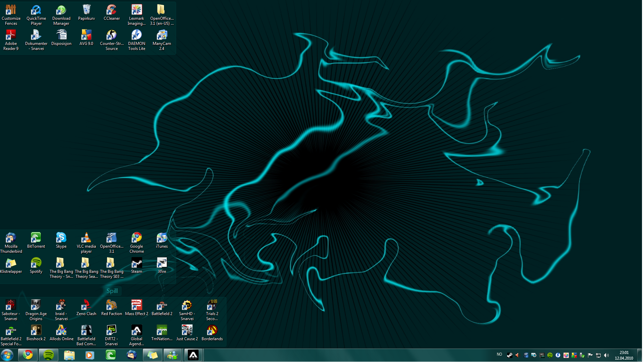Launch ManyCam 2.4 from the desktop
This screenshot has width=644, height=362.
click(162, 40)
